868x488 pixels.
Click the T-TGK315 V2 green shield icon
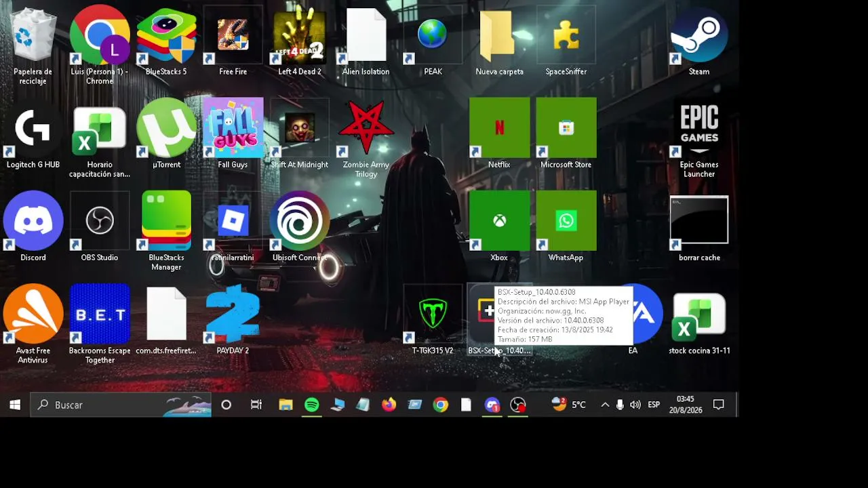pyautogui.click(x=433, y=319)
